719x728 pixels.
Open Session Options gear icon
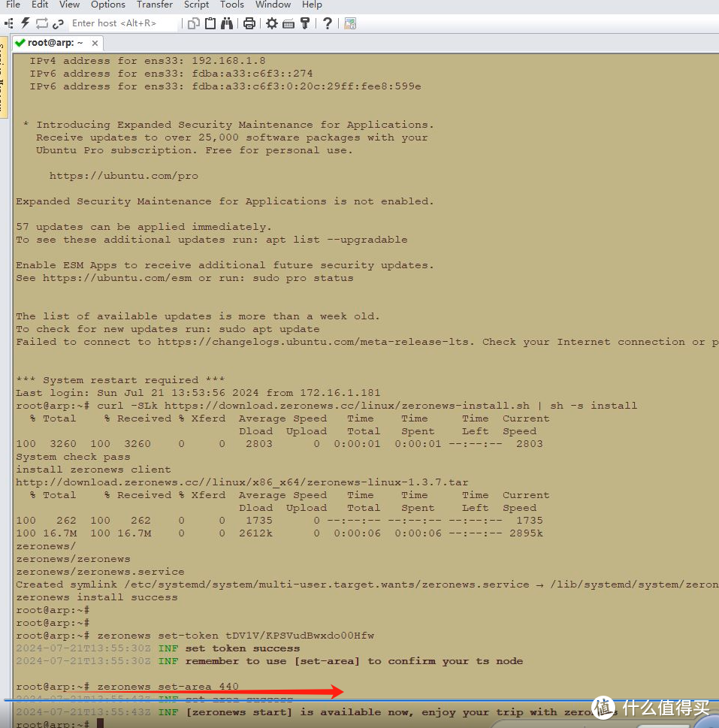coord(272,23)
